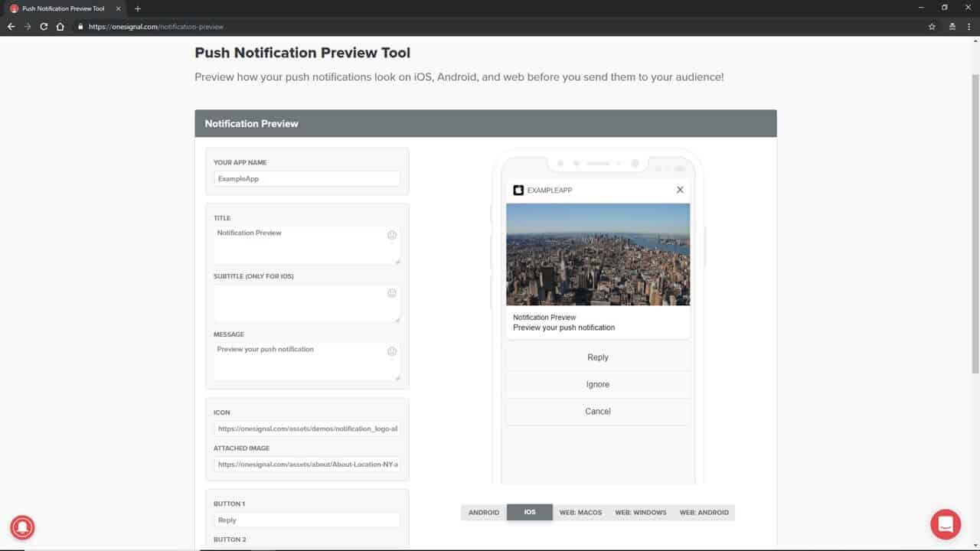
Task: Click the Your App Name input field
Action: click(x=307, y=178)
